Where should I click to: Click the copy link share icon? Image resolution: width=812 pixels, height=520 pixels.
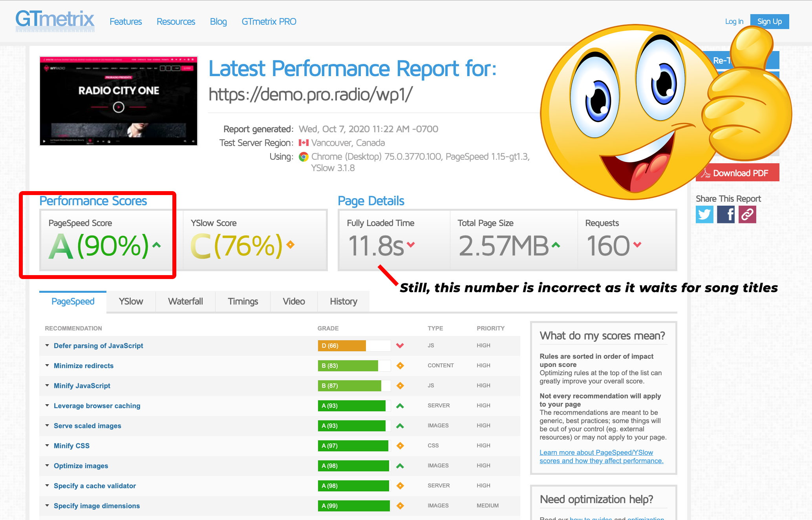pos(747,214)
